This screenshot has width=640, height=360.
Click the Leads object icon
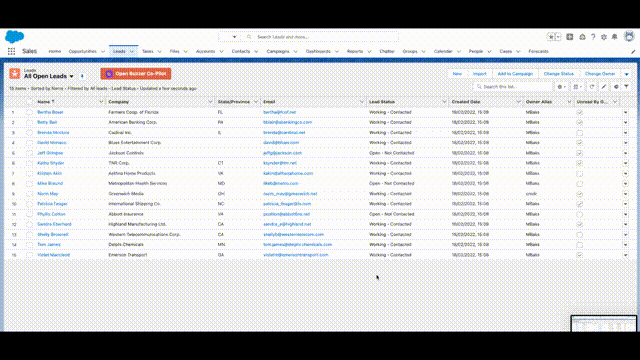15,73
